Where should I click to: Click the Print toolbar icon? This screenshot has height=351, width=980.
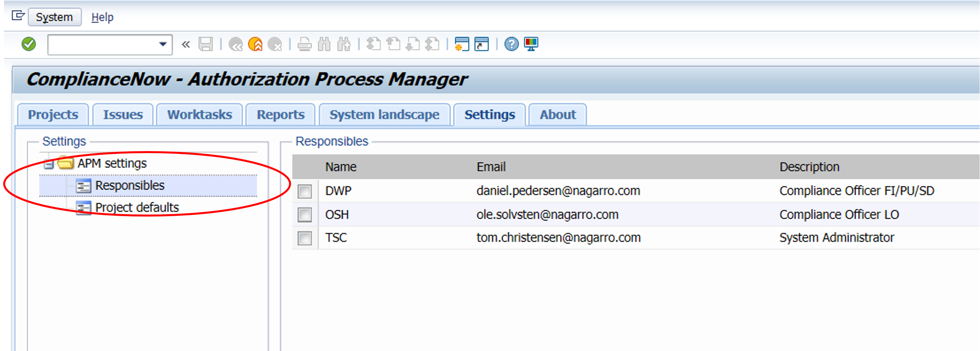point(305,44)
